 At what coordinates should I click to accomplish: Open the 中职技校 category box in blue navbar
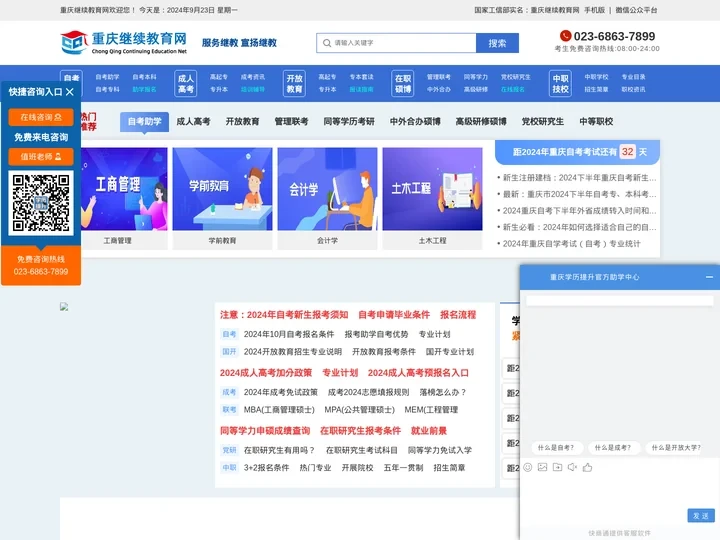560,84
